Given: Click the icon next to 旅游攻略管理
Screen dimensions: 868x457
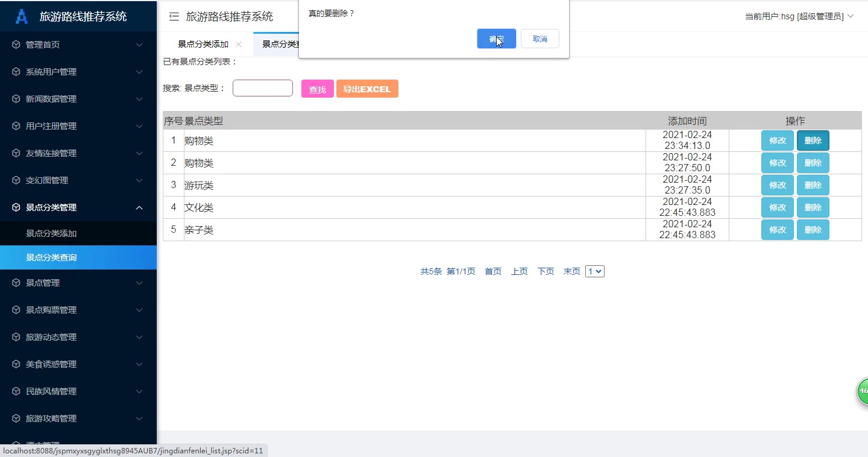Looking at the screenshot, I should pos(14,418).
